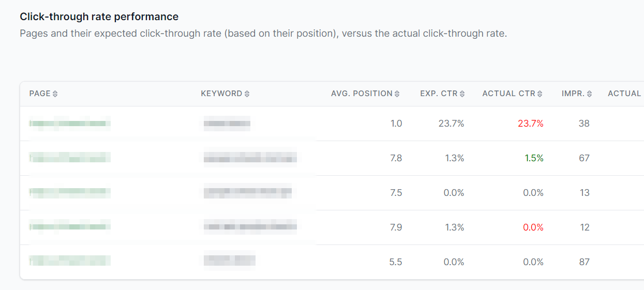Sort table by the PAGE column icon

(x=55, y=94)
